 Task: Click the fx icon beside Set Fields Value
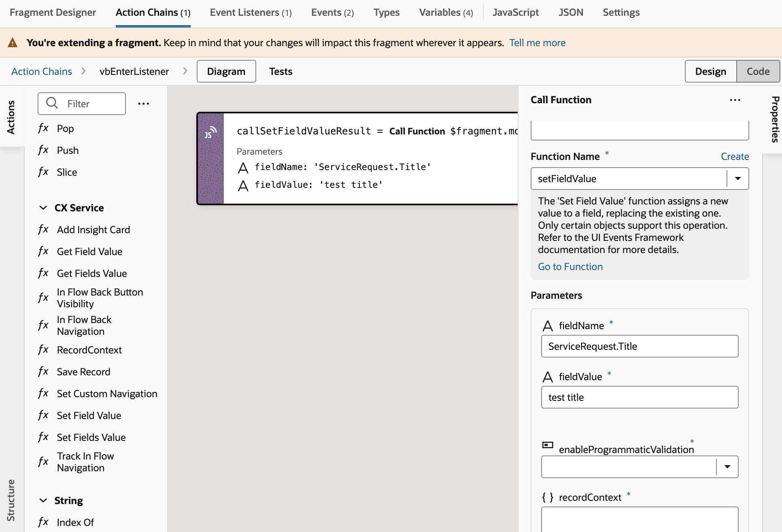pyautogui.click(x=43, y=437)
